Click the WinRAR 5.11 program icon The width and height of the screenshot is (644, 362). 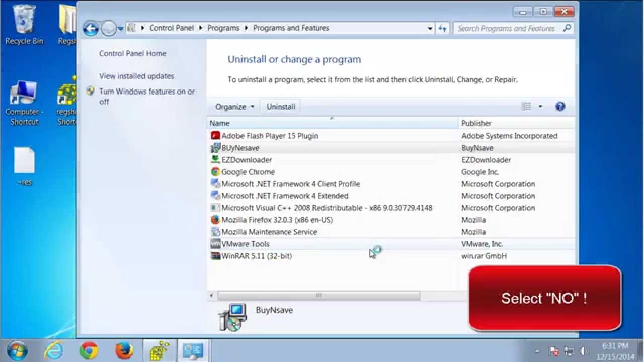(215, 256)
